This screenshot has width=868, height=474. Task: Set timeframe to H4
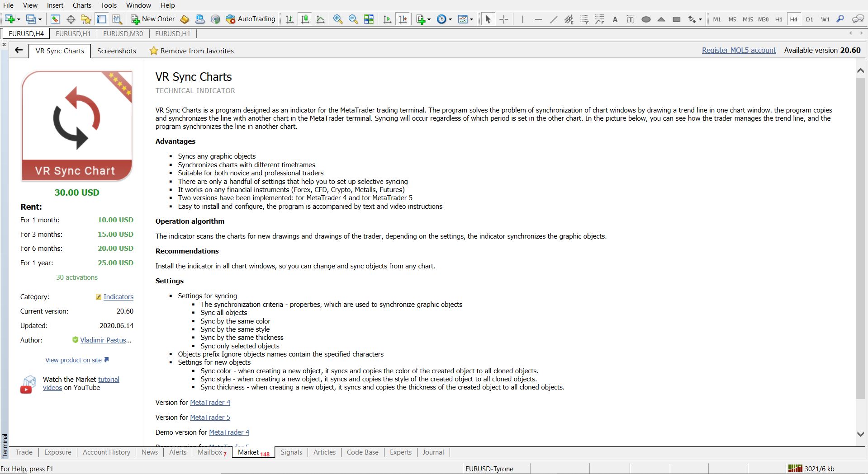tap(794, 19)
